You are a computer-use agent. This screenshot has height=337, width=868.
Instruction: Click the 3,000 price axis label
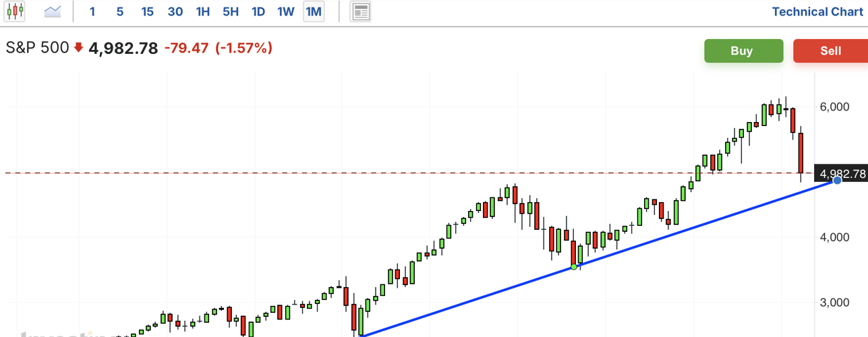click(x=834, y=303)
